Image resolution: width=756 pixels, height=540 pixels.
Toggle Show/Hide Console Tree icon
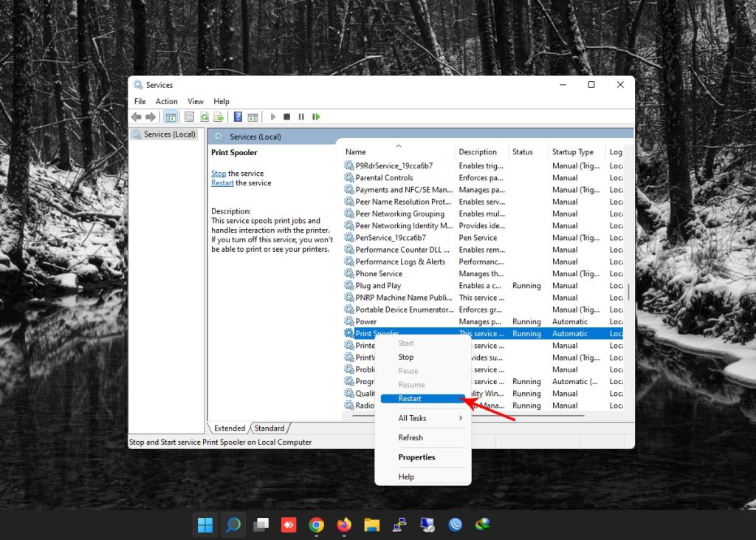(x=171, y=117)
